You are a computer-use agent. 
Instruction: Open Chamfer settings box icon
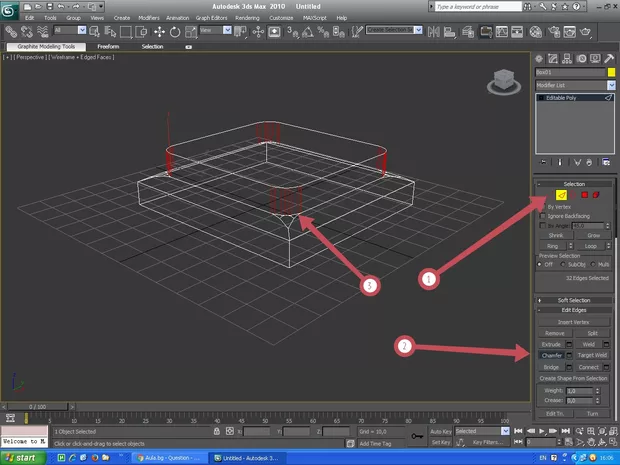[569, 355]
